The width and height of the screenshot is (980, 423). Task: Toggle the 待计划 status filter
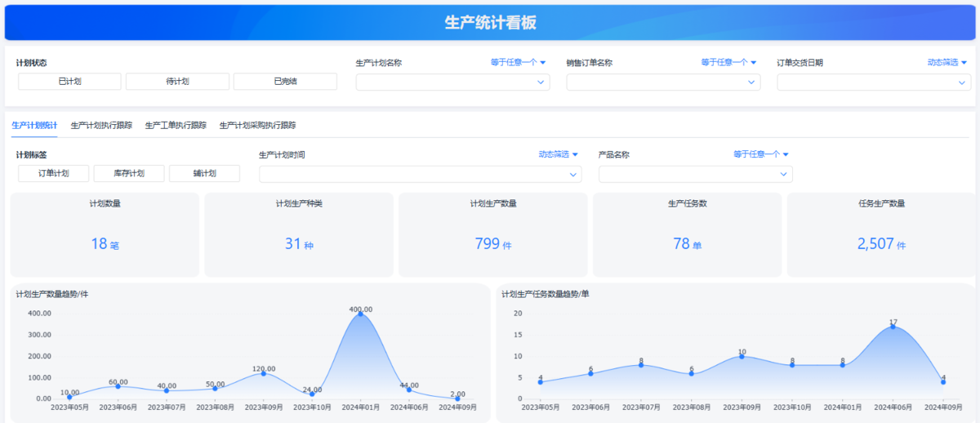click(177, 82)
